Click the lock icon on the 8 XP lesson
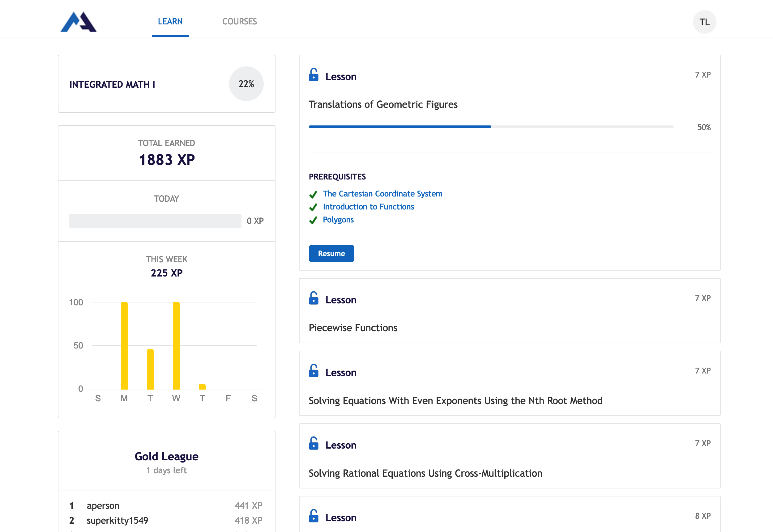The height and width of the screenshot is (532, 773). point(314,516)
